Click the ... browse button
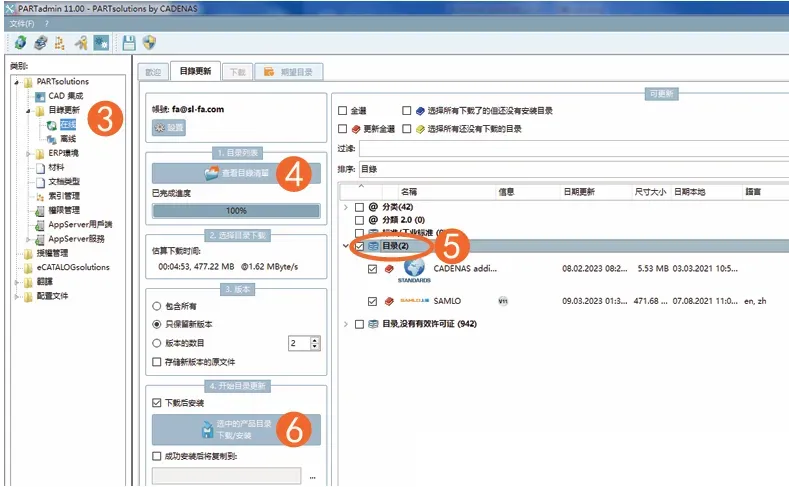The image size is (789, 487). pyautogui.click(x=312, y=477)
